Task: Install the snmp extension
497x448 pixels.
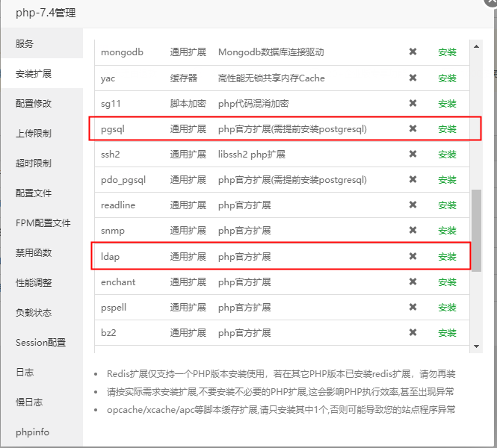Action: [x=447, y=231]
